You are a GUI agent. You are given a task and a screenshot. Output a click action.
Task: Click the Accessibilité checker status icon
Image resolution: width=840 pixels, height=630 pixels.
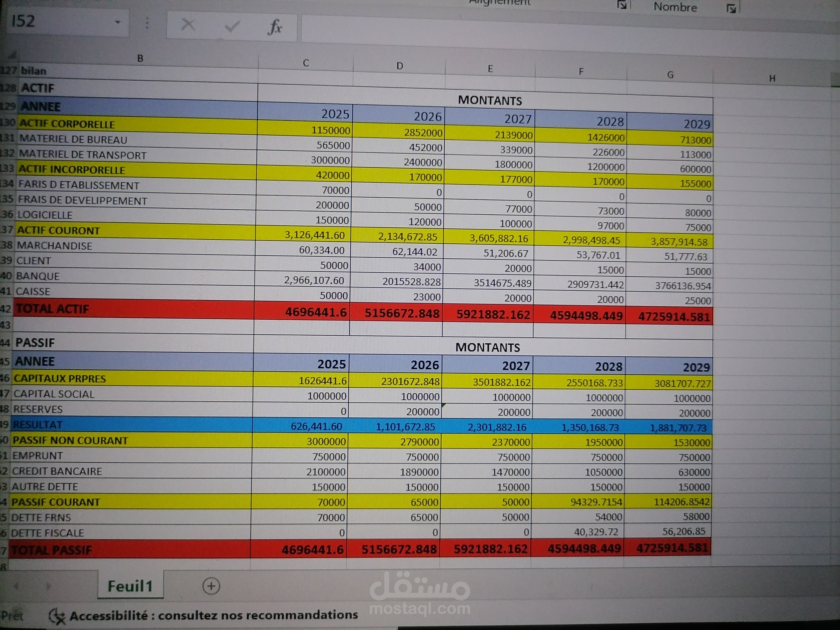[57, 616]
